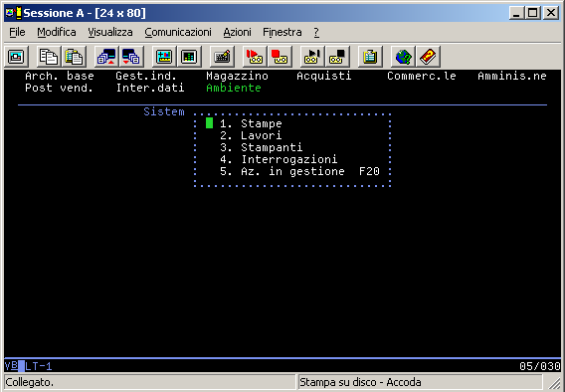The height and width of the screenshot is (392, 565).
Task: Select the green Ambiente menu entry
Action: click(234, 88)
